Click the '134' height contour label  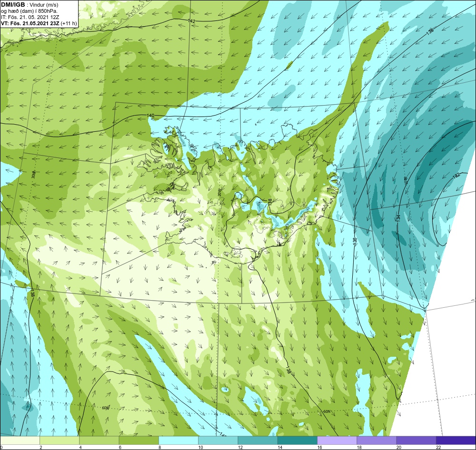point(398,217)
